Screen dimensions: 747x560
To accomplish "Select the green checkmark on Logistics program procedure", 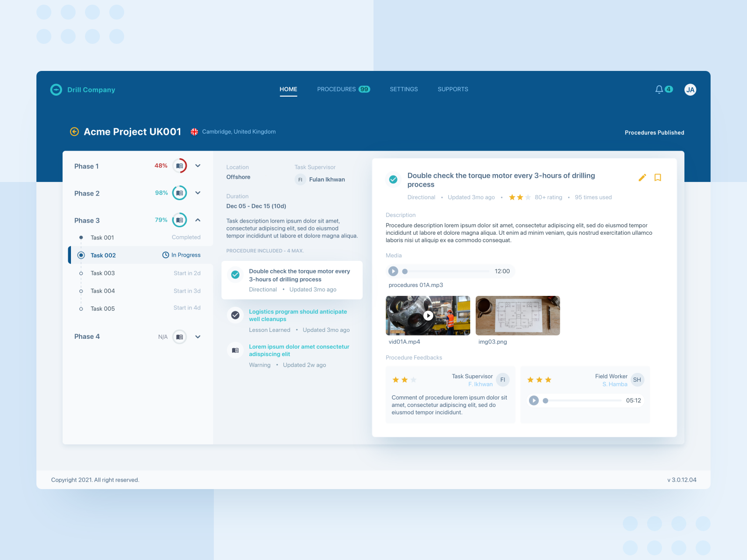I will (235, 315).
